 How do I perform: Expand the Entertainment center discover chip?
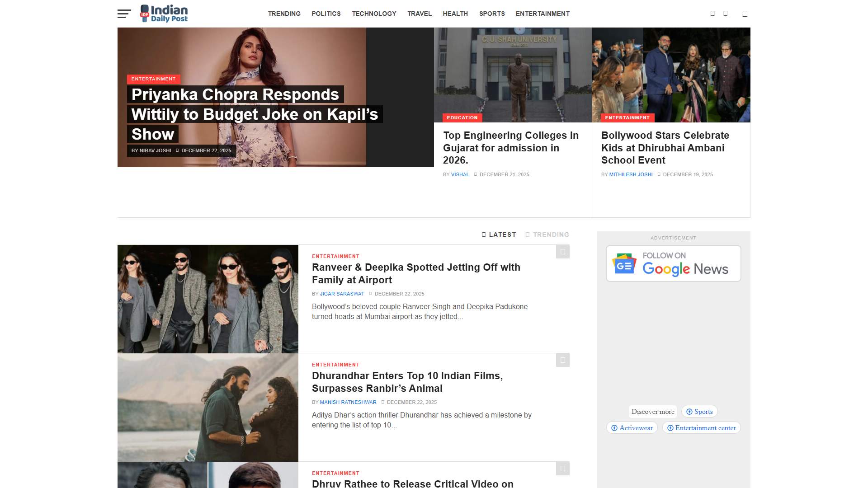pyautogui.click(x=701, y=428)
